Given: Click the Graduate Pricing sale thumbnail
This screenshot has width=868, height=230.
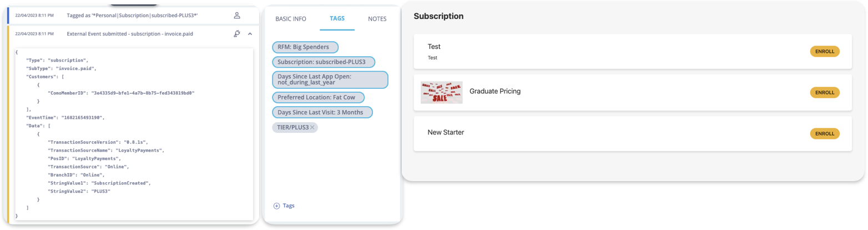Looking at the screenshot, I should coord(442,92).
